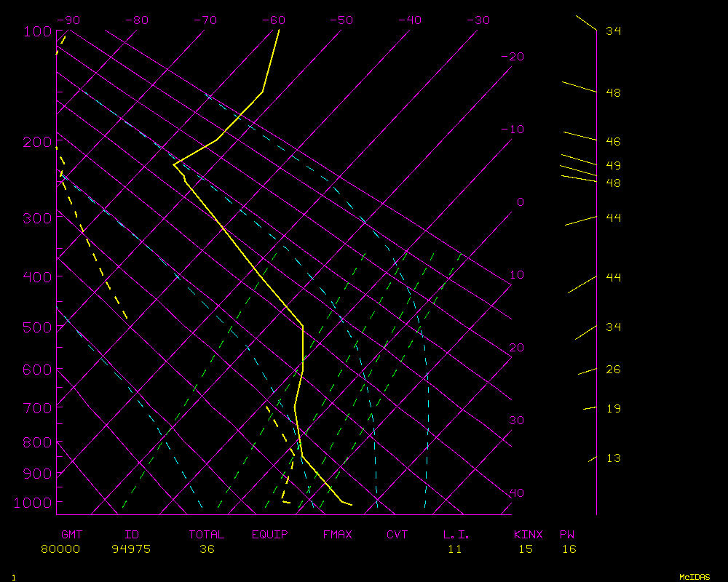Click the CVT header text

397,535
